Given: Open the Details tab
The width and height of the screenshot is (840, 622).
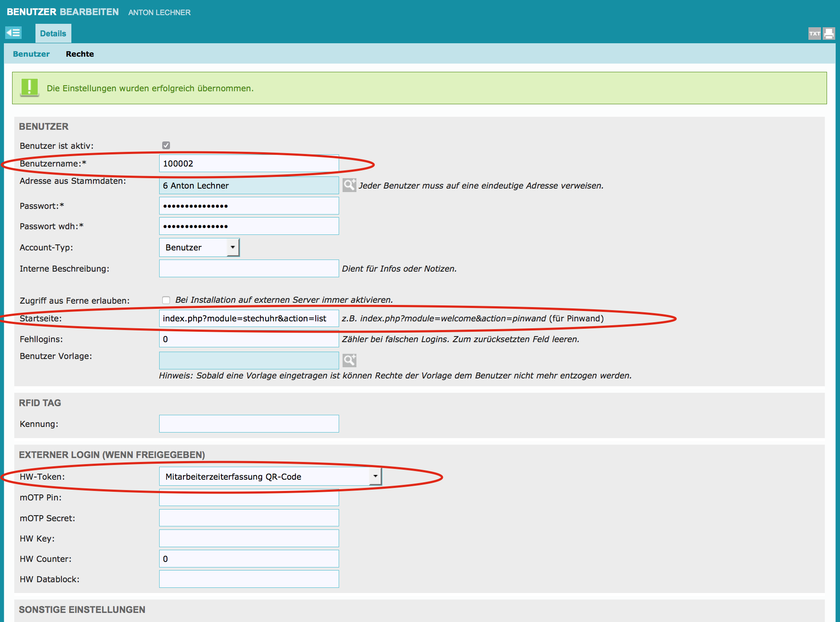Looking at the screenshot, I should (x=53, y=34).
